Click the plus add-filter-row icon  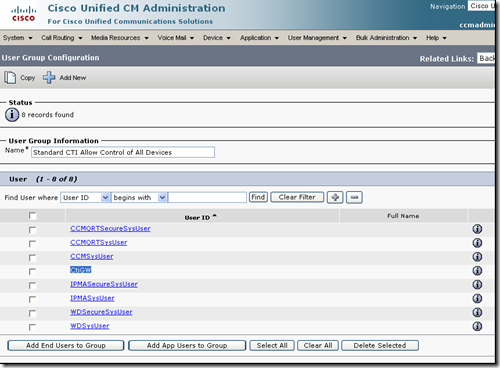point(335,197)
